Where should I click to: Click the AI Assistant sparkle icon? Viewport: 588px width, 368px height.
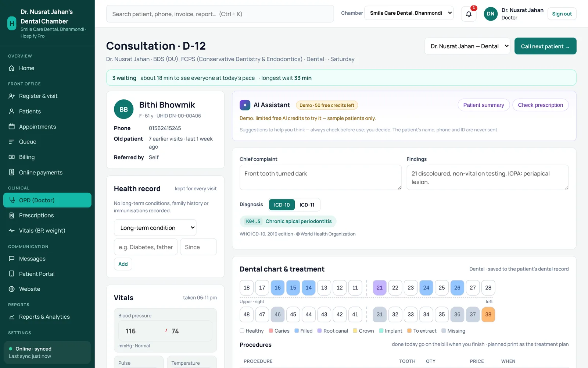pyautogui.click(x=245, y=105)
